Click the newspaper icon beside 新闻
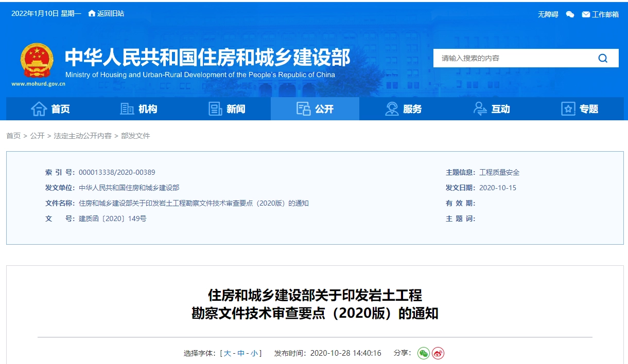This screenshot has width=628, height=364. click(x=215, y=108)
